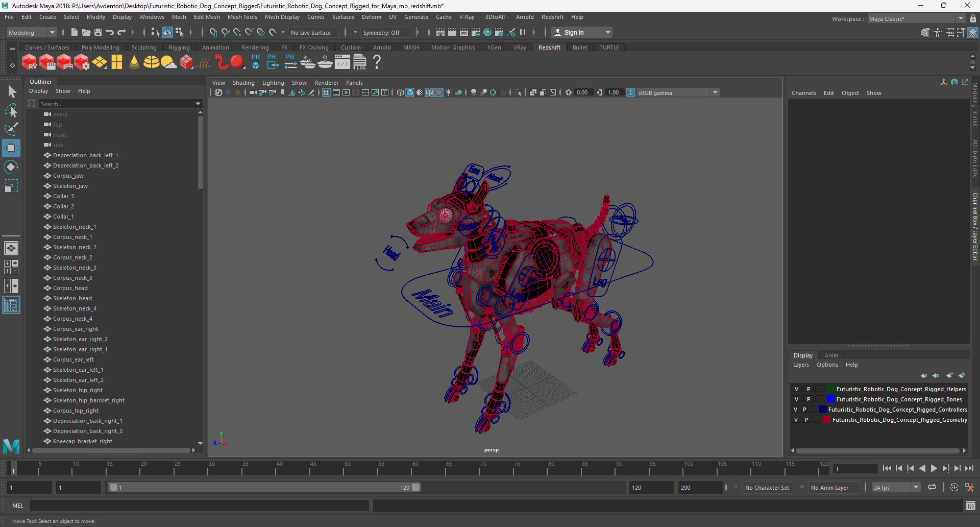Image resolution: width=980 pixels, height=527 pixels.
Task: Start Redshift IPR render shelf icon
Action: click(x=64, y=62)
